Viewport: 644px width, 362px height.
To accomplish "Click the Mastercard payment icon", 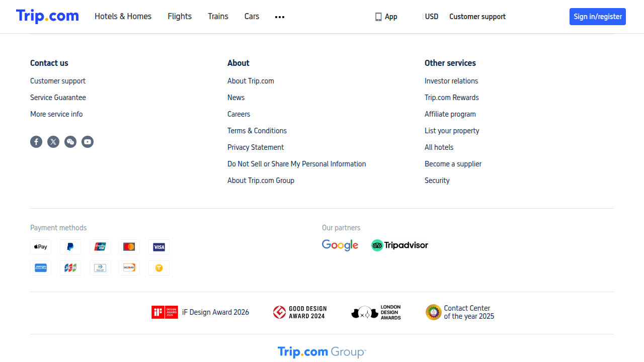I will 129,247.
